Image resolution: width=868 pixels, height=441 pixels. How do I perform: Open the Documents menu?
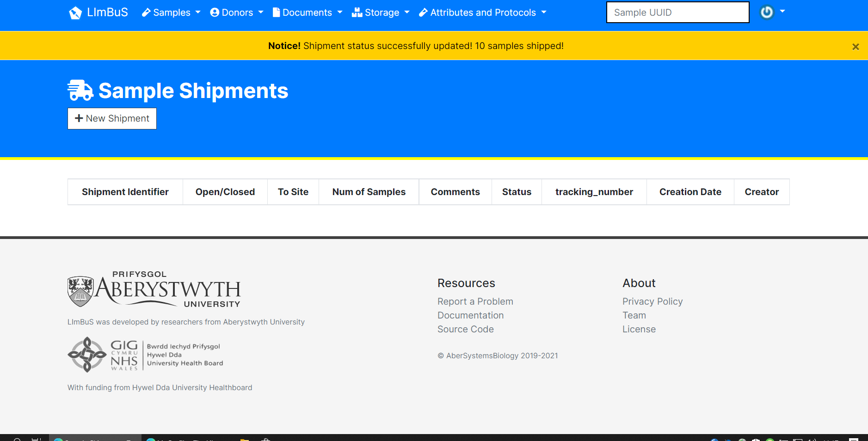pos(308,12)
